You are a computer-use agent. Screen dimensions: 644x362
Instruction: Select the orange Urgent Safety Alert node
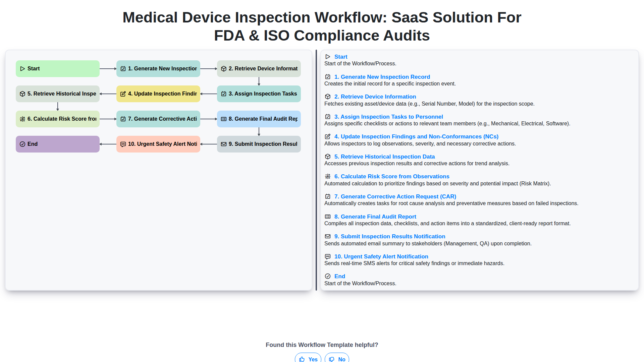[158, 144]
